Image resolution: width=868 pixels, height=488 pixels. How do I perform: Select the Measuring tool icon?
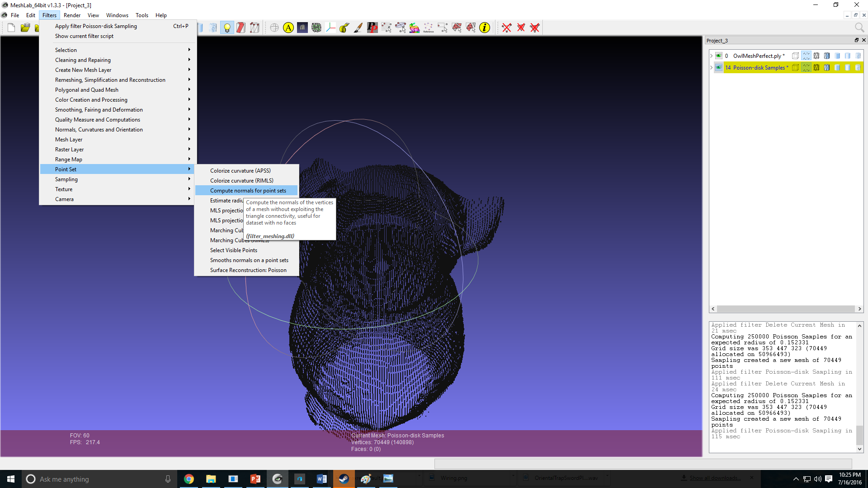(x=344, y=28)
